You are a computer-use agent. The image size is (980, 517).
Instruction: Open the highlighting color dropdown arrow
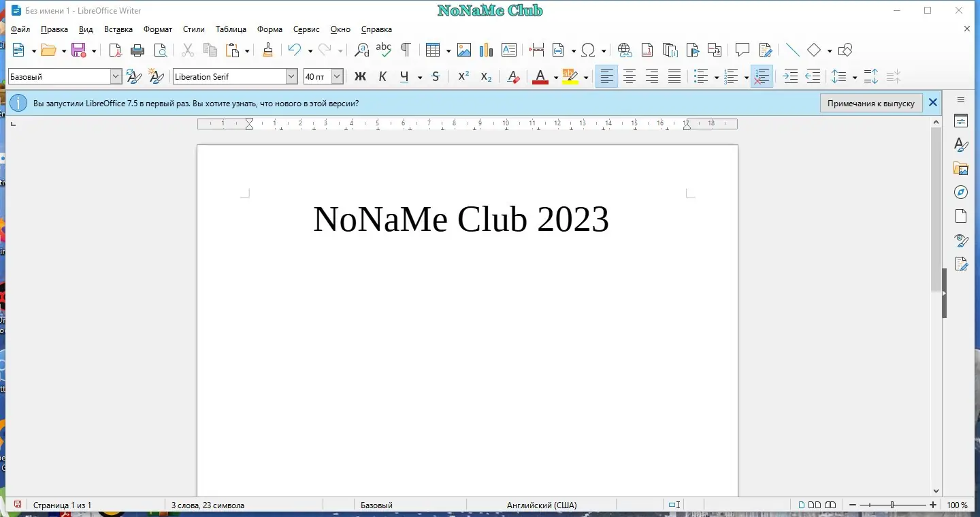[586, 78]
